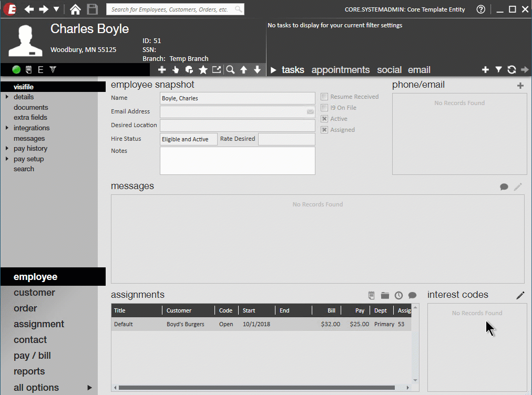Check the I9 On File box

tap(324, 108)
